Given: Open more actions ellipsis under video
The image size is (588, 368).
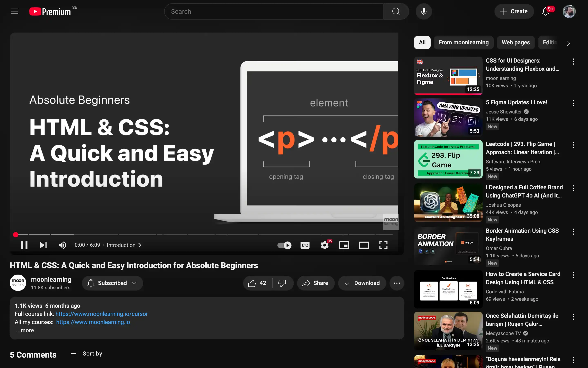Looking at the screenshot, I should tap(397, 283).
